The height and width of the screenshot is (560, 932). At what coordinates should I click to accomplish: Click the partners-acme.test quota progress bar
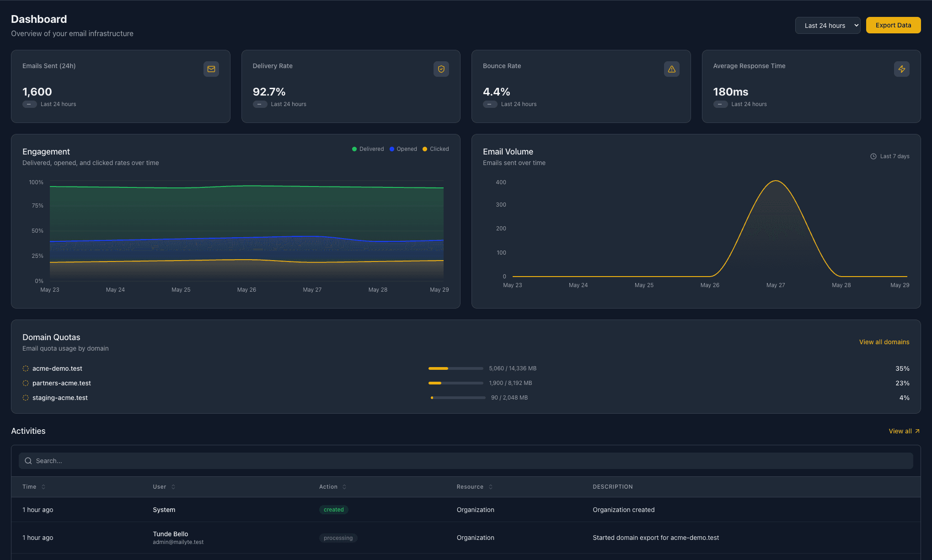pyautogui.click(x=456, y=383)
